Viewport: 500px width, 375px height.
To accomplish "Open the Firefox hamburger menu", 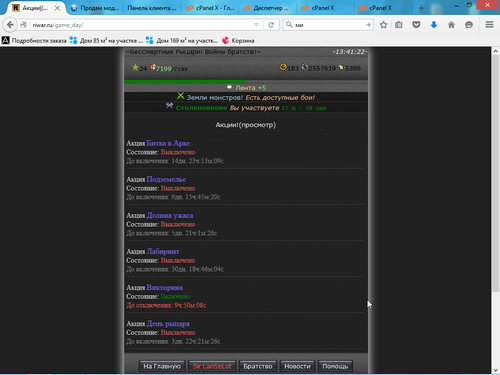I will [x=489, y=25].
